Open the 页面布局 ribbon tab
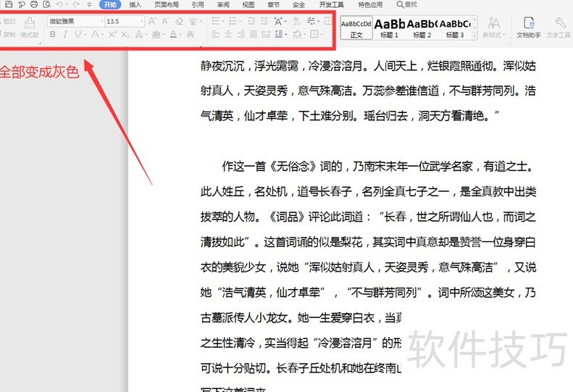 [167, 5]
